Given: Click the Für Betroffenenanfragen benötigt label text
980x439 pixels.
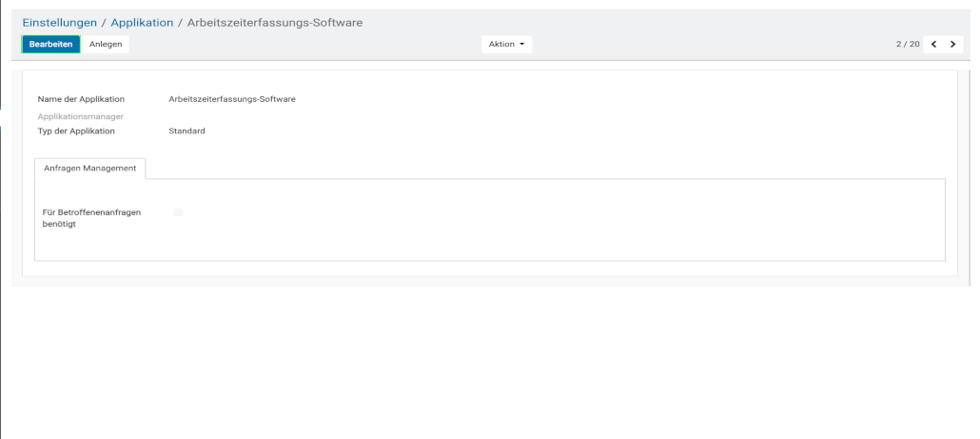Looking at the screenshot, I should click(91, 218).
